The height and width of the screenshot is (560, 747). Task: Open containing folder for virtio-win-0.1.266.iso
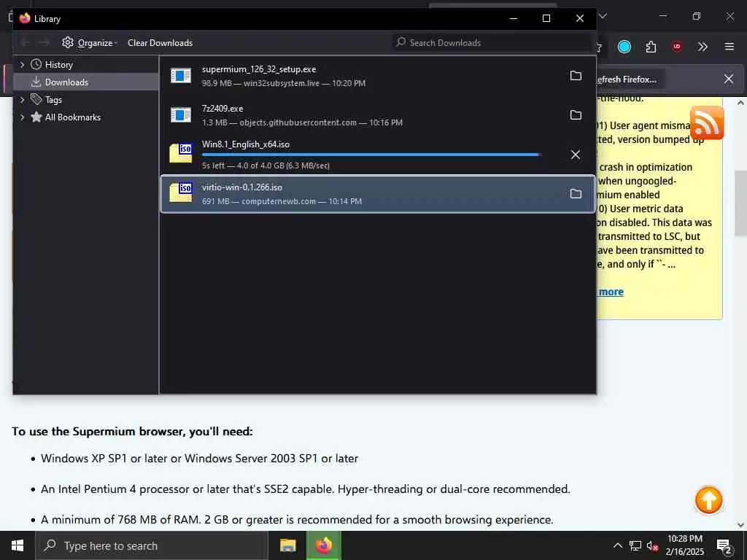576,193
